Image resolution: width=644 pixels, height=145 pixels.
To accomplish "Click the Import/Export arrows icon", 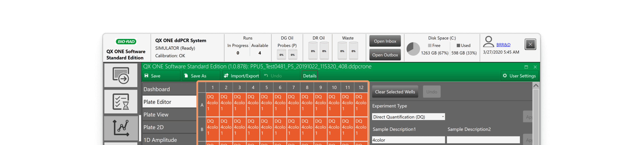I will coord(226,76).
